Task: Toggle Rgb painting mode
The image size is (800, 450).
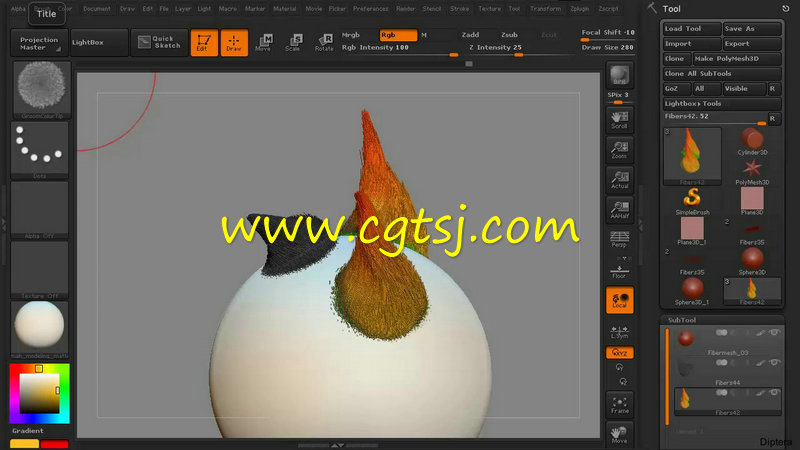Action: click(x=398, y=35)
